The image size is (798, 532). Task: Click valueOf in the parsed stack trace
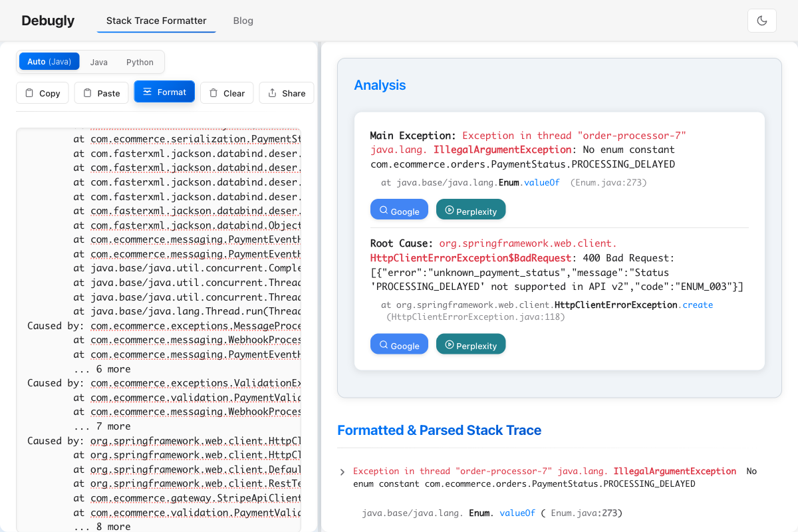517,513
